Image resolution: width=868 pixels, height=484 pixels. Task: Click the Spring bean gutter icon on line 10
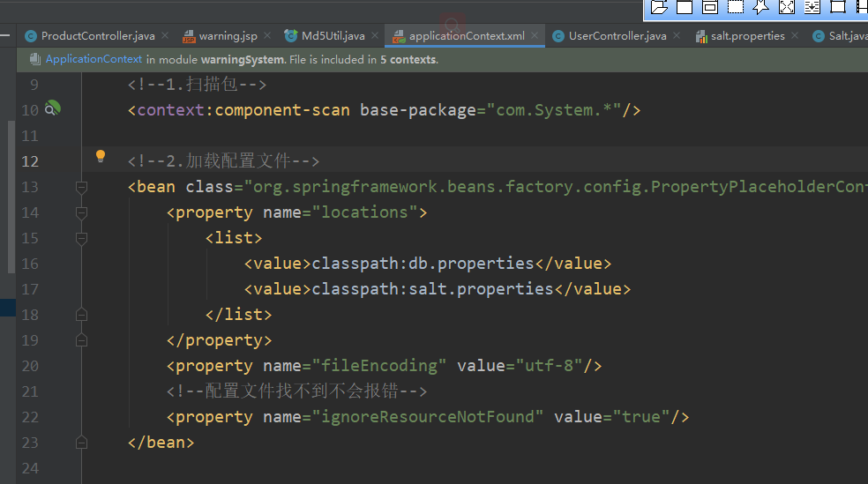(53, 108)
